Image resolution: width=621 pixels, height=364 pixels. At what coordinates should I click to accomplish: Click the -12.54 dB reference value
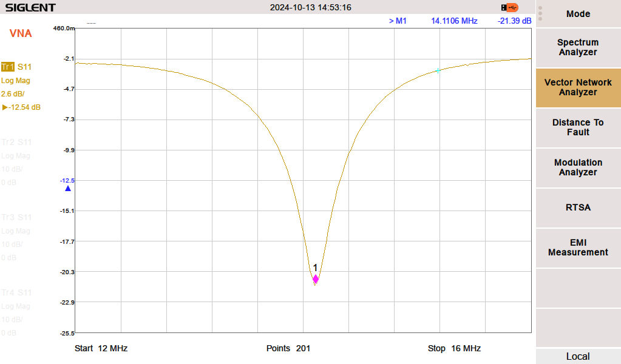click(x=21, y=107)
